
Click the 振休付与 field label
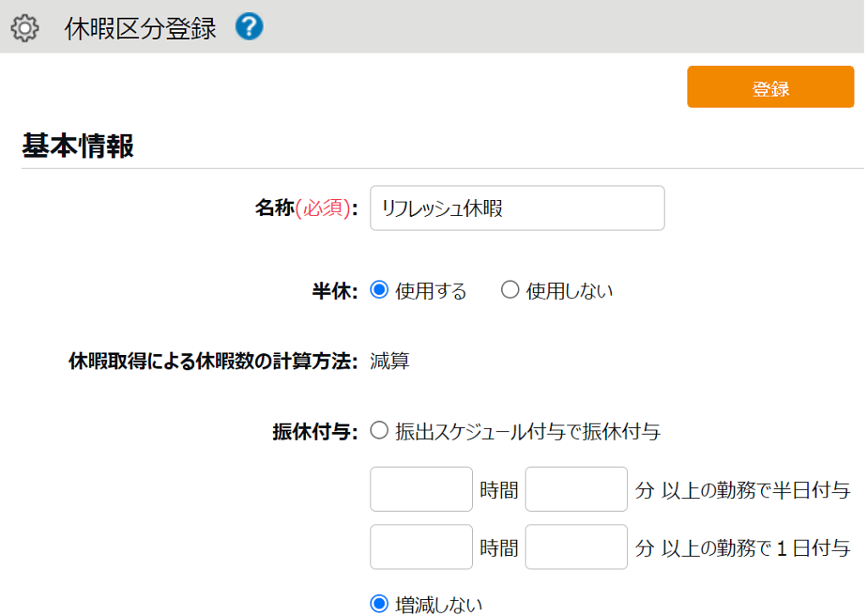point(311,431)
